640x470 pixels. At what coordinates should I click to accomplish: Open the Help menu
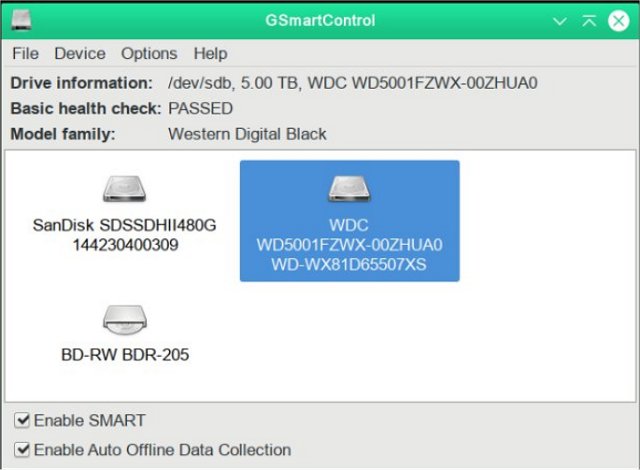point(210,53)
